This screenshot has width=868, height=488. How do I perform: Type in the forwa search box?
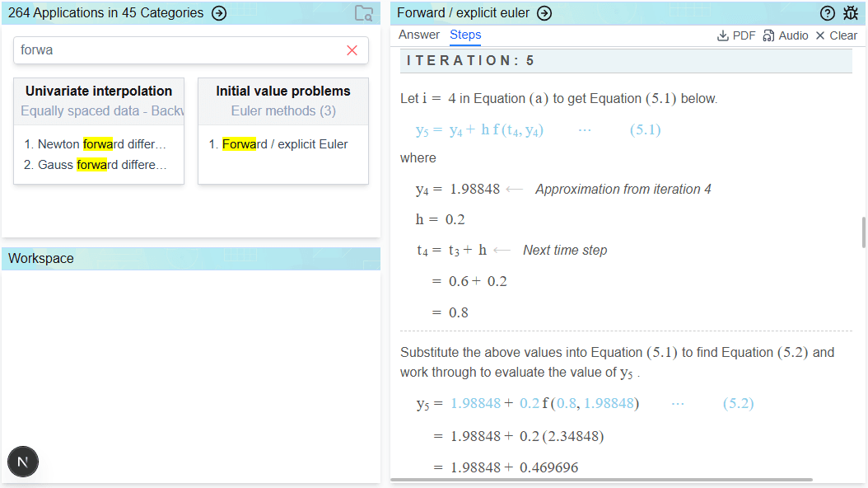click(x=177, y=50)
